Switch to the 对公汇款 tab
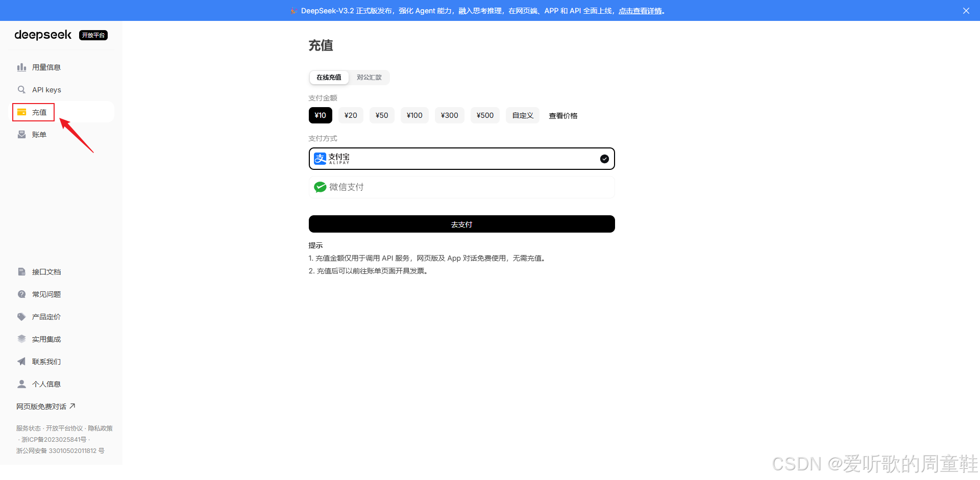 [x=369, y=78]
